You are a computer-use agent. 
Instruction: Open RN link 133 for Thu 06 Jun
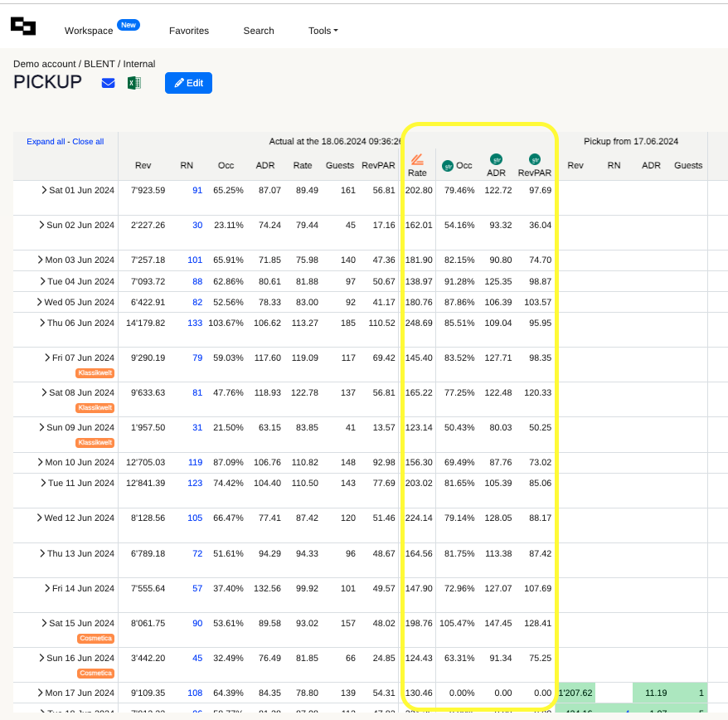[x=195, y=323]
